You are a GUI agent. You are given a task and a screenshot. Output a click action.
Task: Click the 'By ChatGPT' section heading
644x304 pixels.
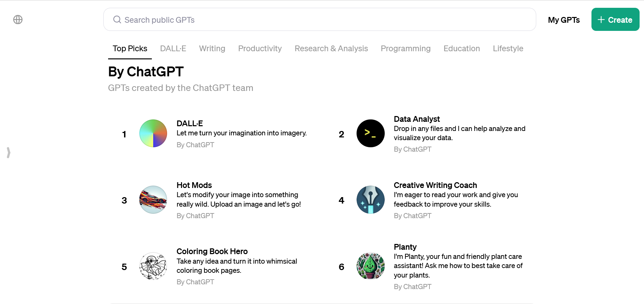coord(146,72)
